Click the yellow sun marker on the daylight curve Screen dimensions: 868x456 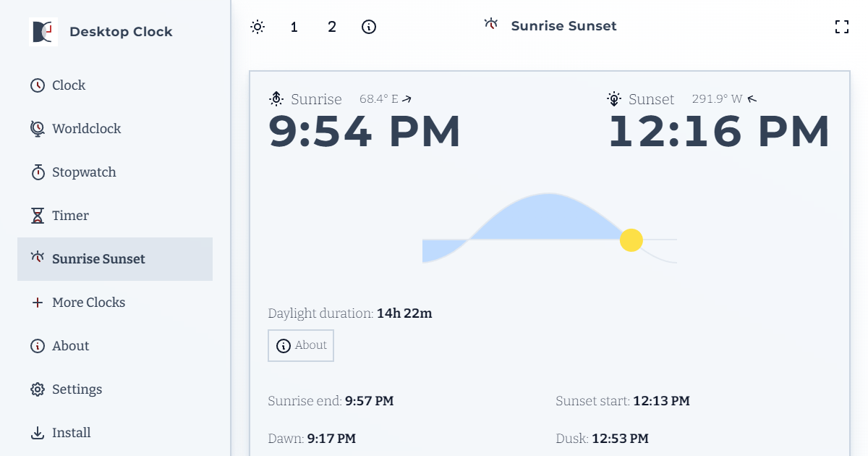[631, 240]
